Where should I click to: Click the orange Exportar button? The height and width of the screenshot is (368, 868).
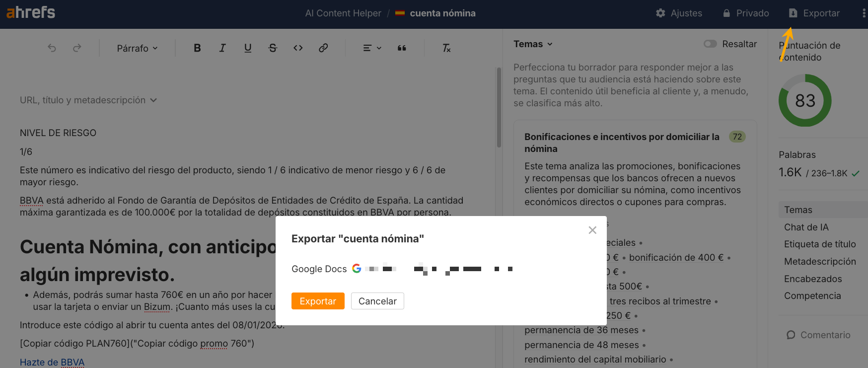[x=318, y=301]
